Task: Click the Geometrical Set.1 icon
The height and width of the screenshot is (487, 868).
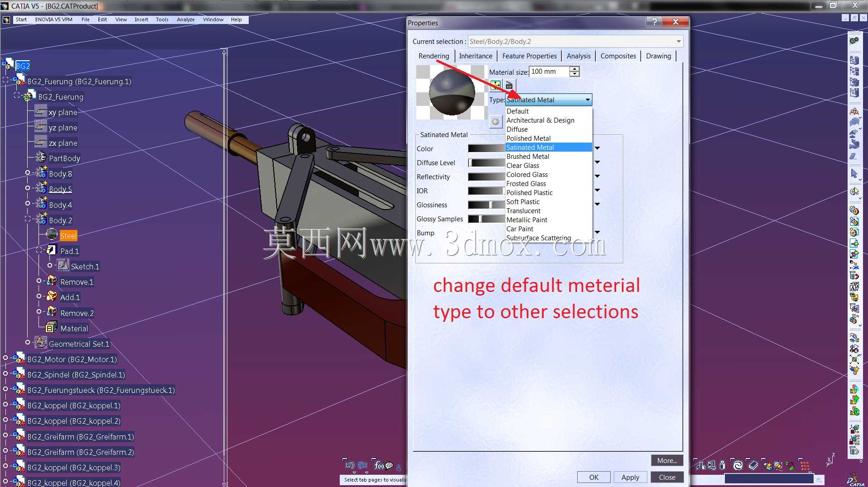Action: click(x=41, y=343)
